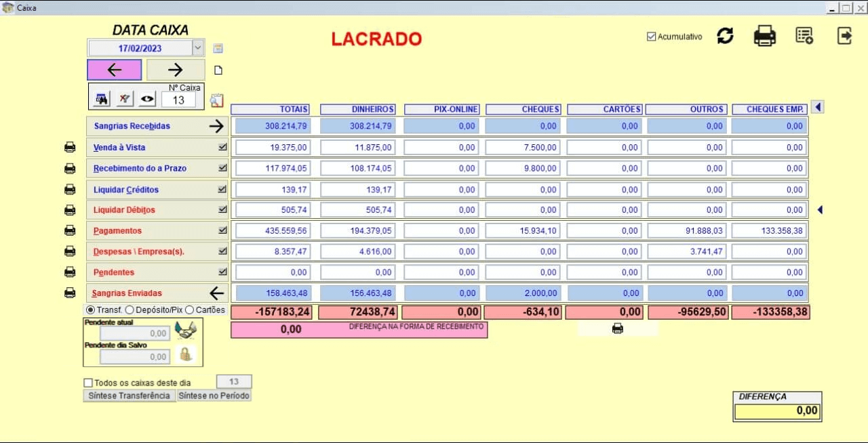
Task: Print the Venda à Vista row
Action: click(70, 148)
